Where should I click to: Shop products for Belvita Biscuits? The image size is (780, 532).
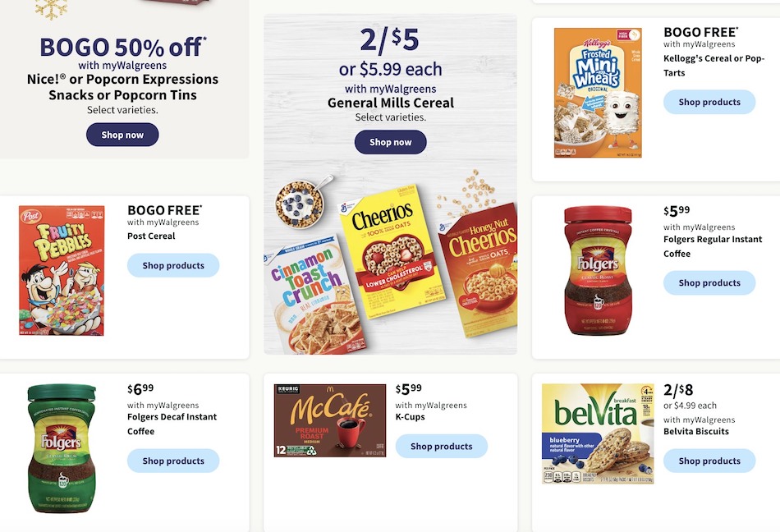point(709,461)
